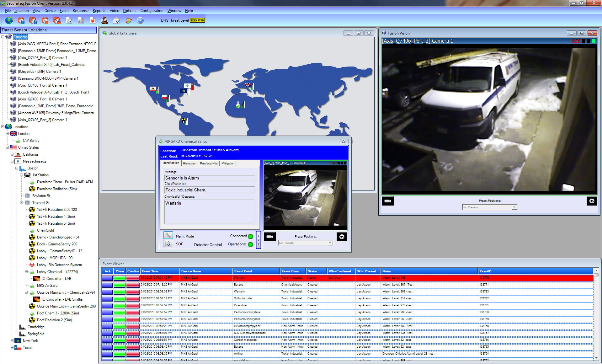Open the blue Help question mark icon
Viewport: 602px width, 364px height.
(140, 20)
